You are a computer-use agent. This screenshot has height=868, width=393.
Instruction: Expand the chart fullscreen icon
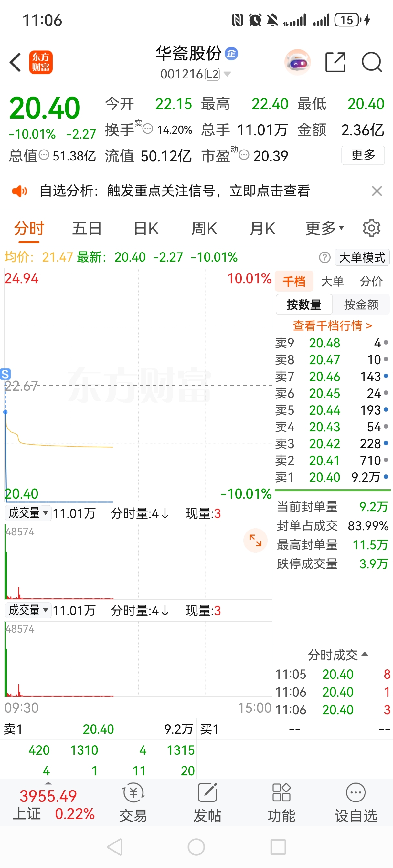pos(255,540)
